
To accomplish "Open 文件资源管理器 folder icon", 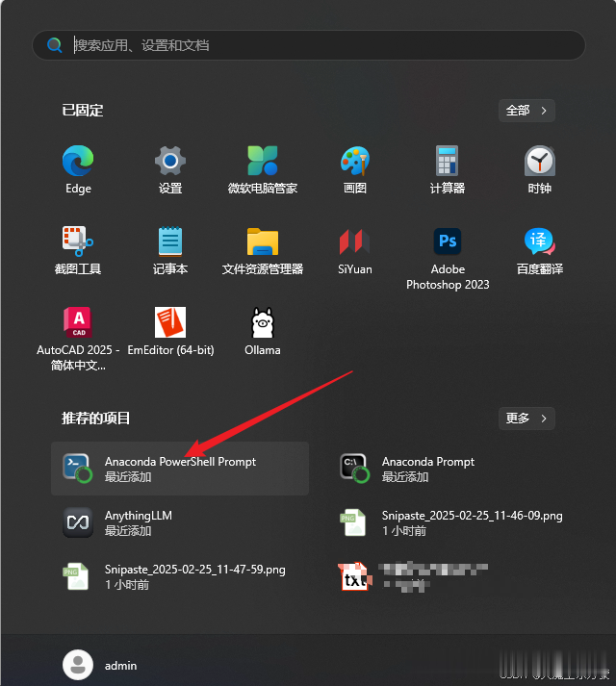I will pos(263,241).
